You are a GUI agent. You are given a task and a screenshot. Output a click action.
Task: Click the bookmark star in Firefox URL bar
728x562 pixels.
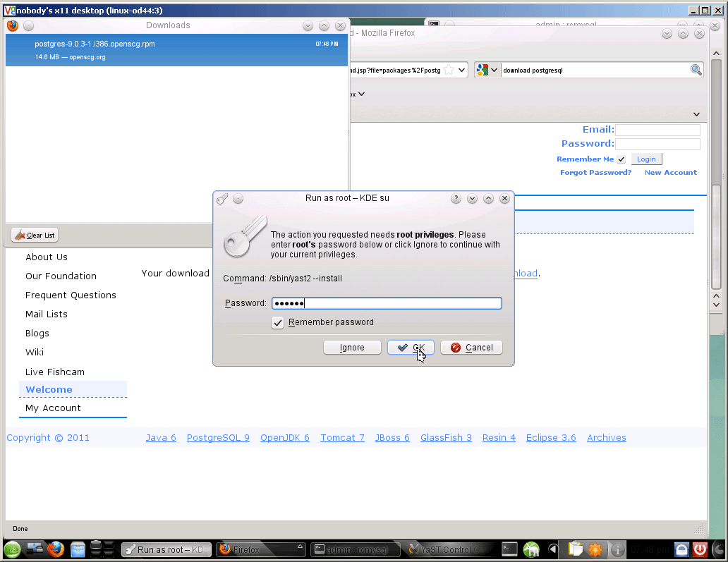coord(449,70)
